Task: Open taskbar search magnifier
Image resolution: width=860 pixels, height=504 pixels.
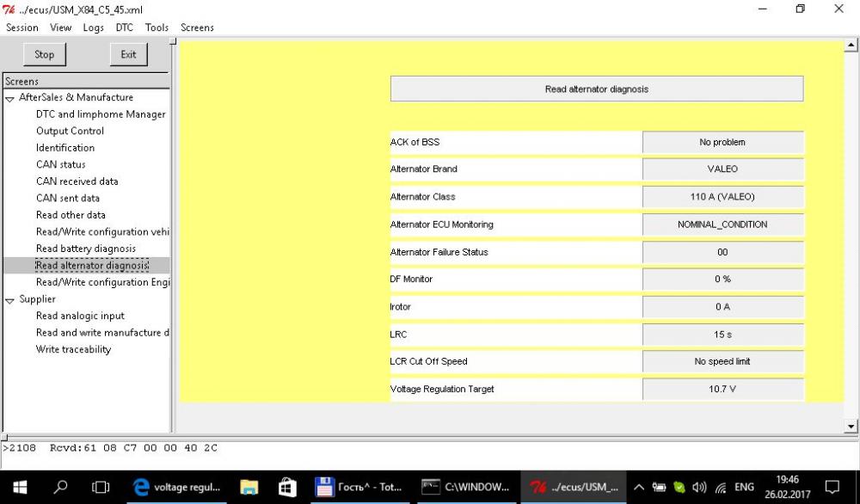Action: pos(60,487)
